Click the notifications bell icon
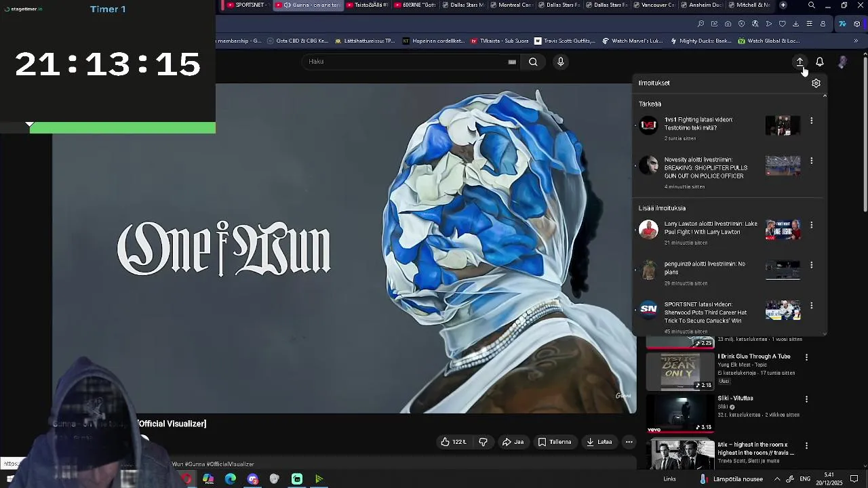Screen dimensions: 868x488 pyautogui.click(x=820, y=62)
